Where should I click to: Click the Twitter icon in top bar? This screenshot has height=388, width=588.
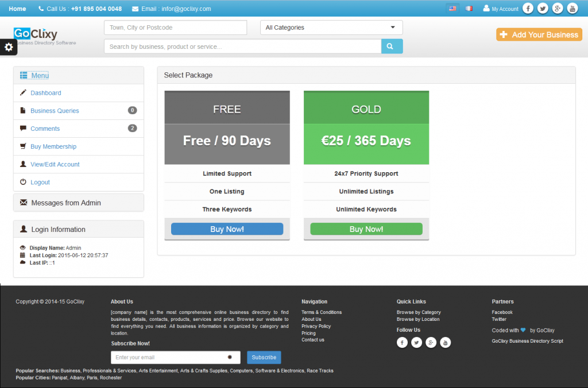click(543, 9)
